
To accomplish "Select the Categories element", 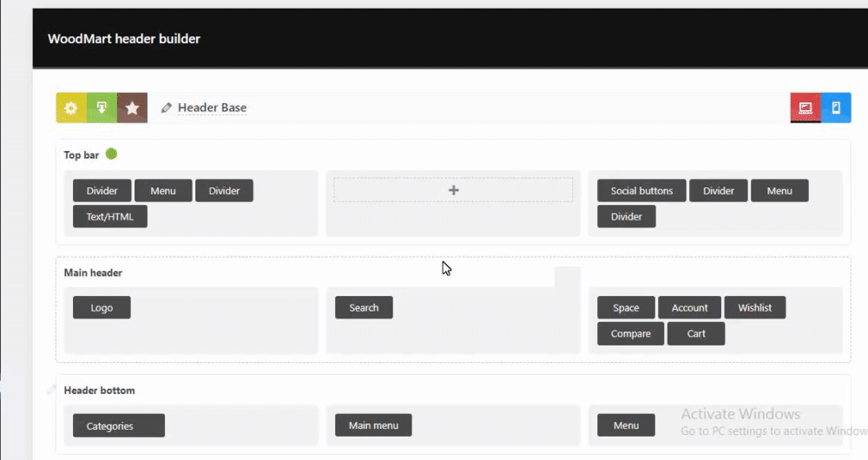I will pyautogui.click(x=119, y=425).
